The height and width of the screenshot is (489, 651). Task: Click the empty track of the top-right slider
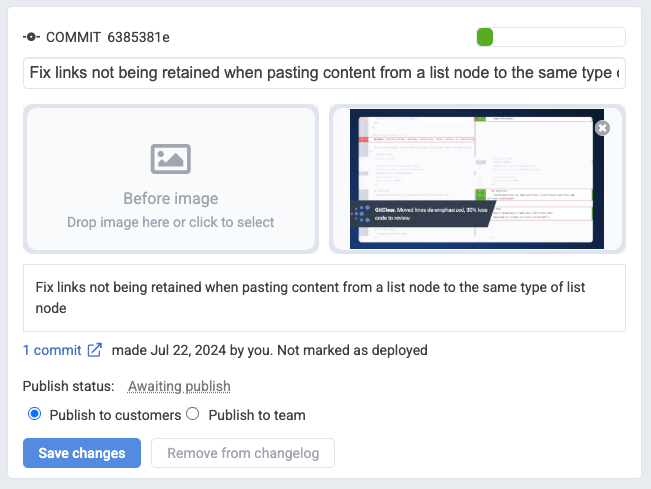click(x=560, y=37)
